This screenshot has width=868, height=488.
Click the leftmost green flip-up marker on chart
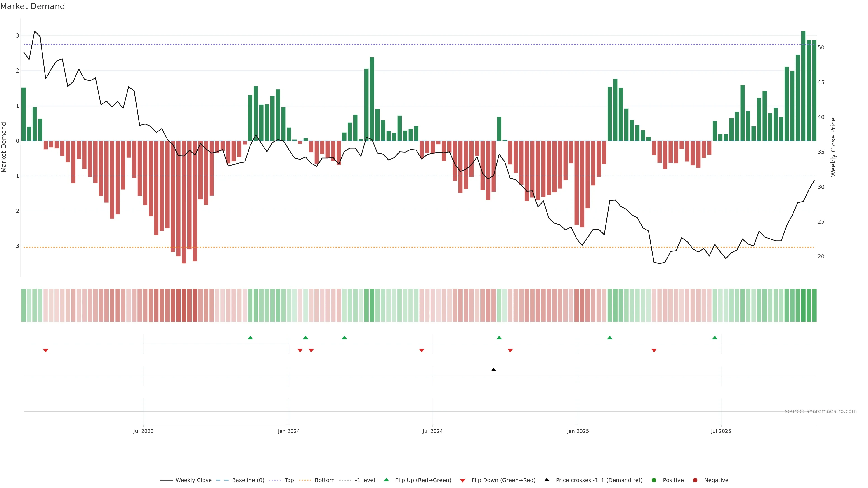click(250, 338)
